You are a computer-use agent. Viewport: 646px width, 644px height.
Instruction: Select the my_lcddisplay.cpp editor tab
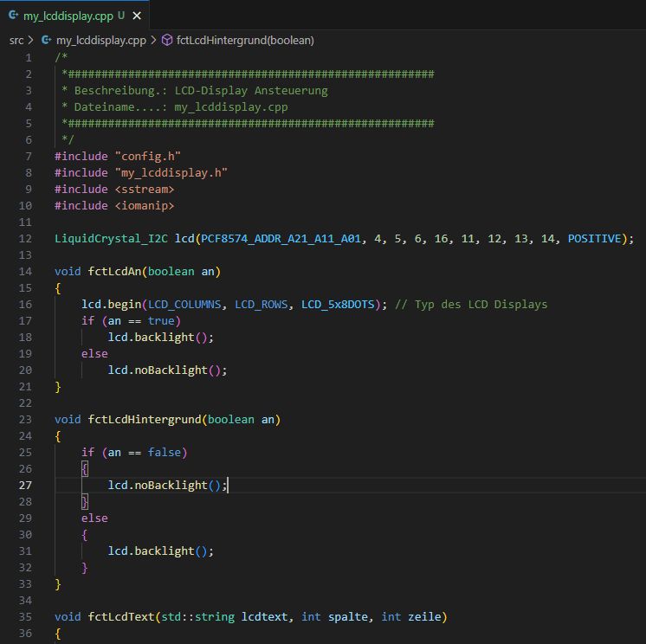click(69, 16)
